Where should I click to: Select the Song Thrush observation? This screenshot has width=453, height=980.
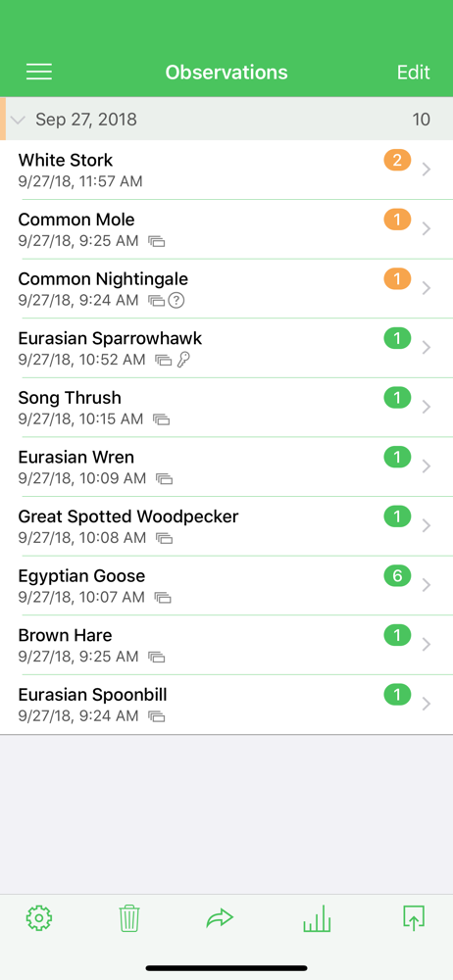[226, 408]
